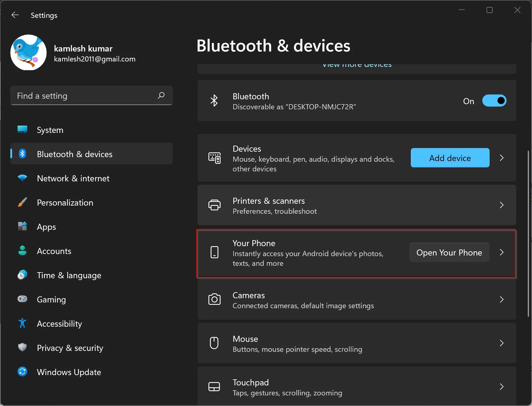The height and width of the screenshot is (406, 532).
Task: Select Bluetooth & devices in the sidebar
Action: click(75, 154)
